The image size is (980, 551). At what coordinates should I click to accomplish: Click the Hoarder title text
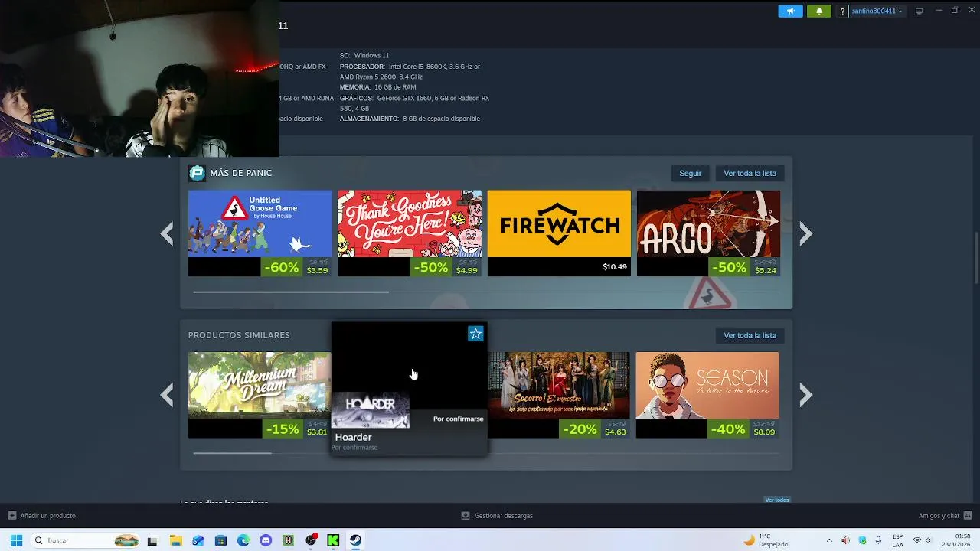click(353, 437)
